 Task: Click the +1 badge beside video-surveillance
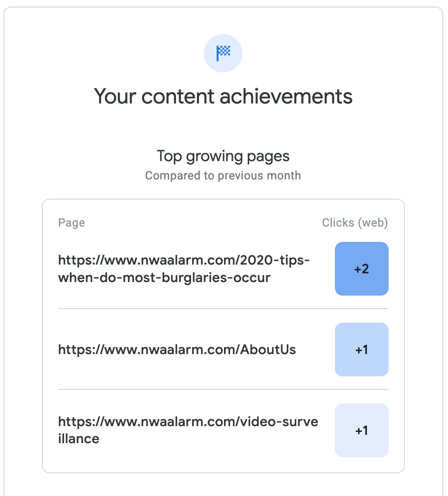point(362,430)
